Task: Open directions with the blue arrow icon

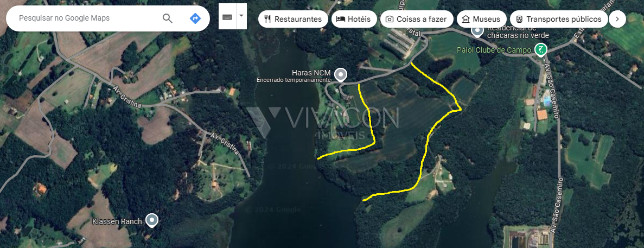Action: [x=195, y=18]
